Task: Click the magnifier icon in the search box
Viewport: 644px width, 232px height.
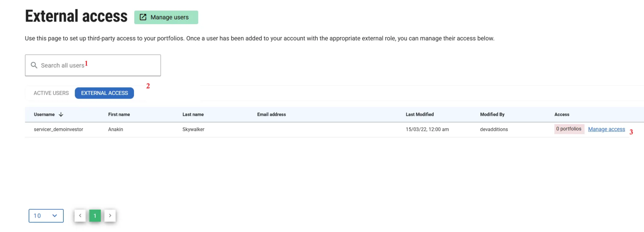Action: (34, 65)
